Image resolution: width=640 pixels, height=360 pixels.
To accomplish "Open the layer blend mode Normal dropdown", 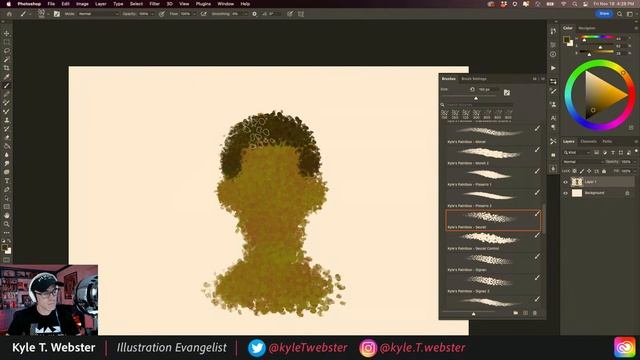I will pyautogui.click(x=582, y=162).
